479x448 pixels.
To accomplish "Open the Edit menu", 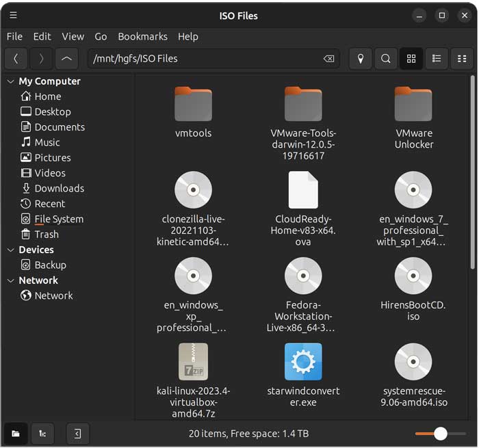I will pyautogui.click(x=42, y=37).
